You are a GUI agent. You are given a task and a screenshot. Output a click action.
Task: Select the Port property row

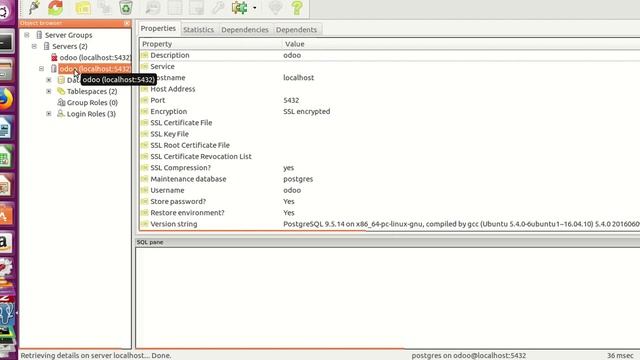click(390, 100)
